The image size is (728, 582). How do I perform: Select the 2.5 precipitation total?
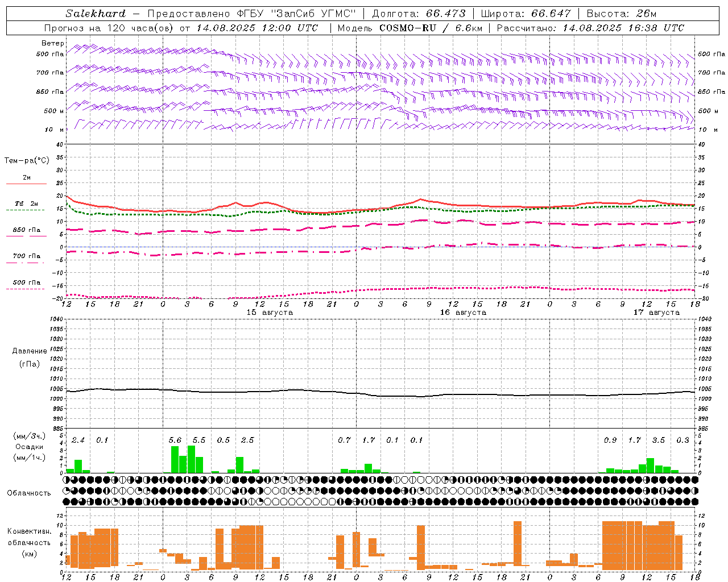247,440
